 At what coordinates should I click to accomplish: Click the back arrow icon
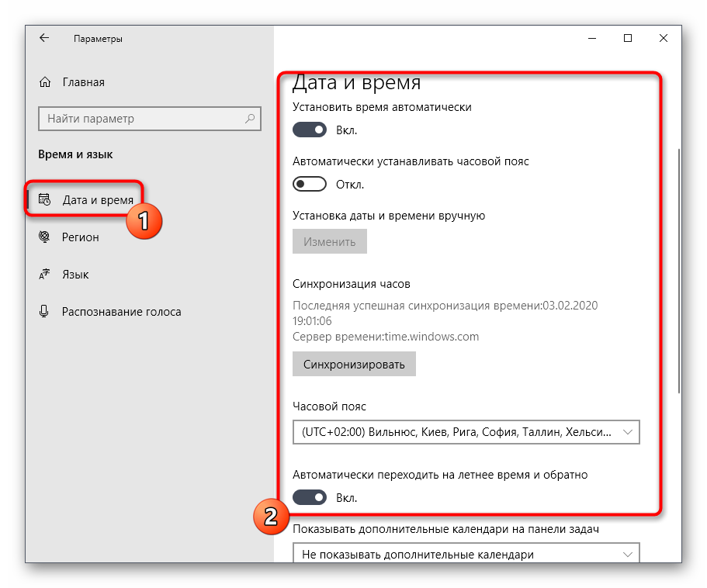click(x=44, y=38)
